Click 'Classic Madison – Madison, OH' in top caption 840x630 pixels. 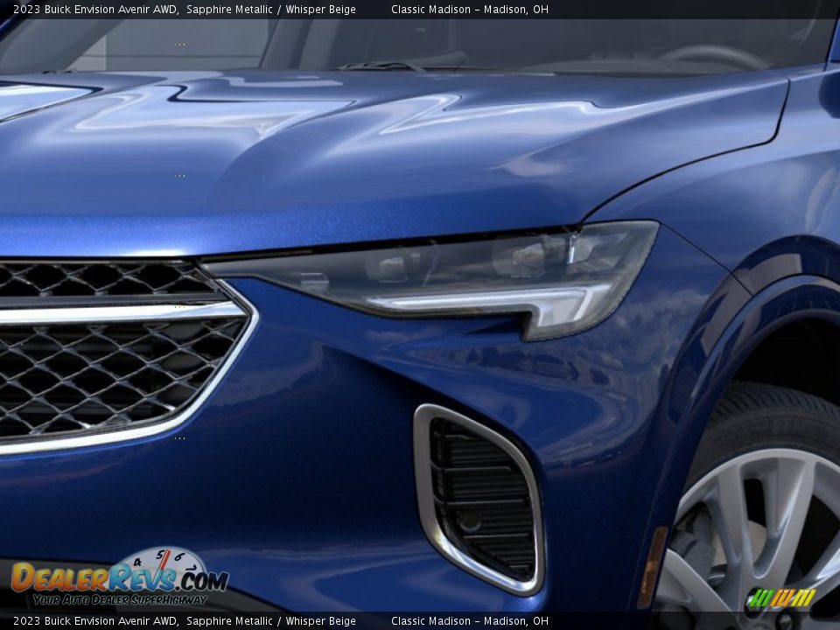(470, 10)
